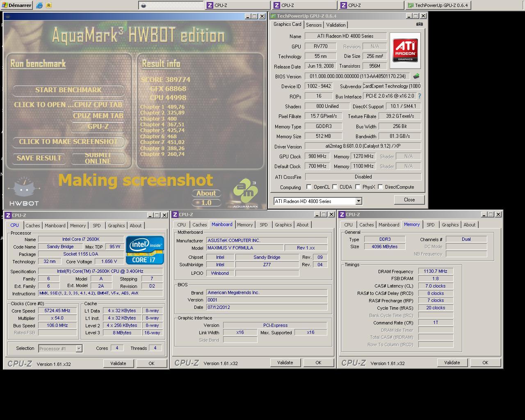This screenshot has height=420, width=525.
Task: Click OK in the CPU-Z CPU window
Action: 151,363
